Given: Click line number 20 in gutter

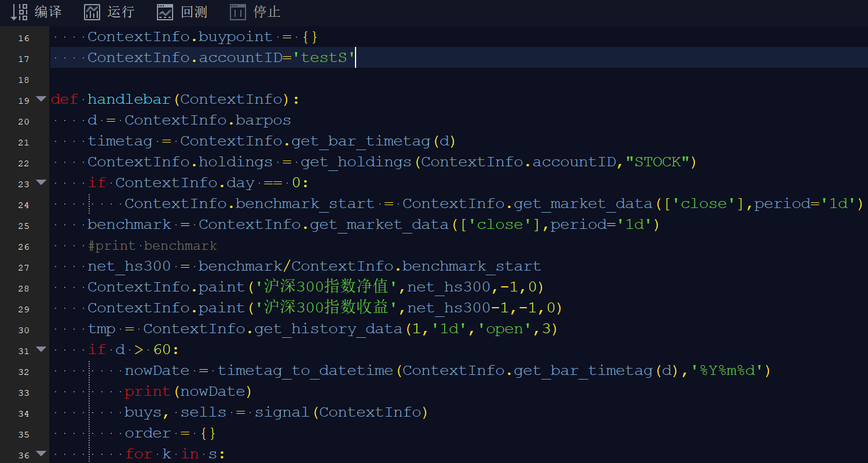Looking at the screenshot, I should 23,122.
